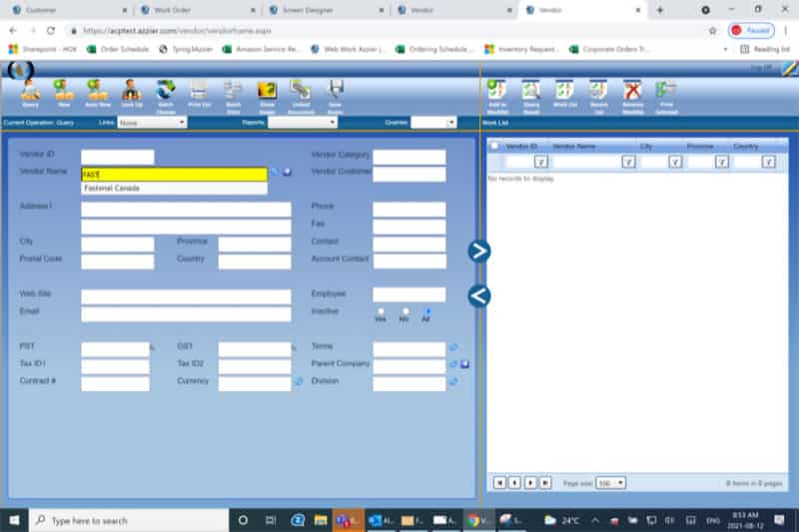Click the Add to Worklist icon

point(497,92)
